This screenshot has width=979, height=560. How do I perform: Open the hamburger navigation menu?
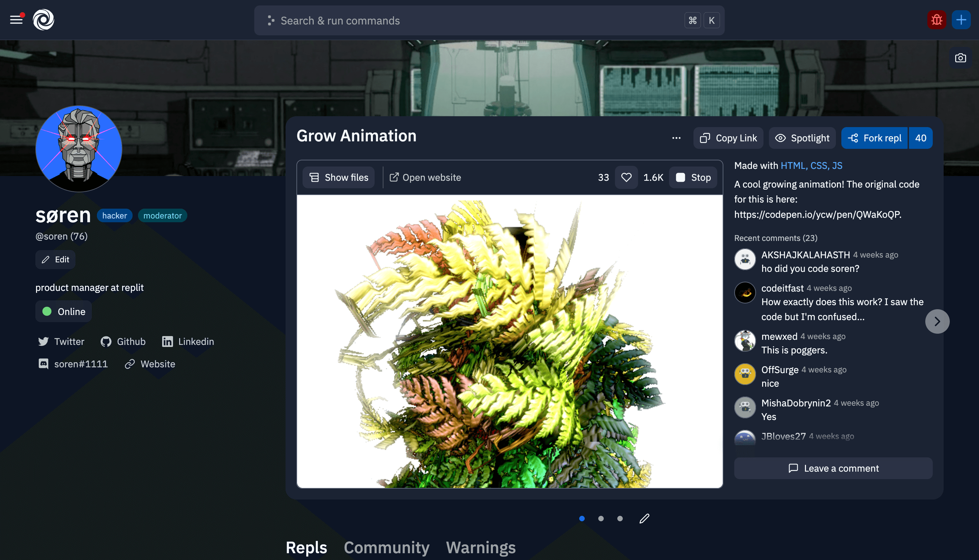[x=16, y=20]
